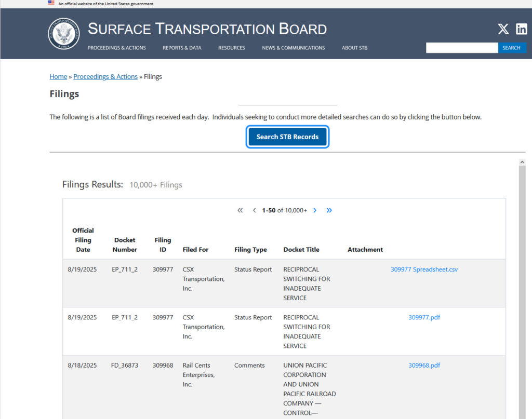Expand the Resources navigation menu
The height and width of the screenshot is (419, 532).
[231, 48]
